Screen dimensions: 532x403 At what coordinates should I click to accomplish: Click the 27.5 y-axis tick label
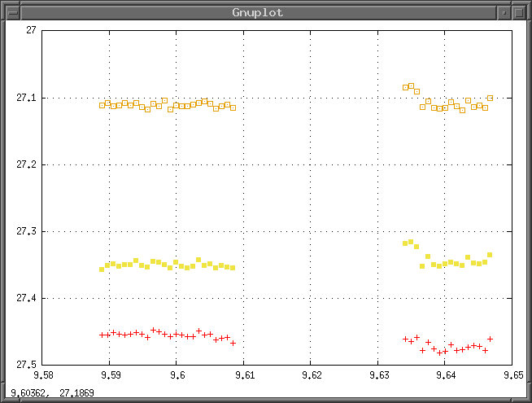pos(26,365)
